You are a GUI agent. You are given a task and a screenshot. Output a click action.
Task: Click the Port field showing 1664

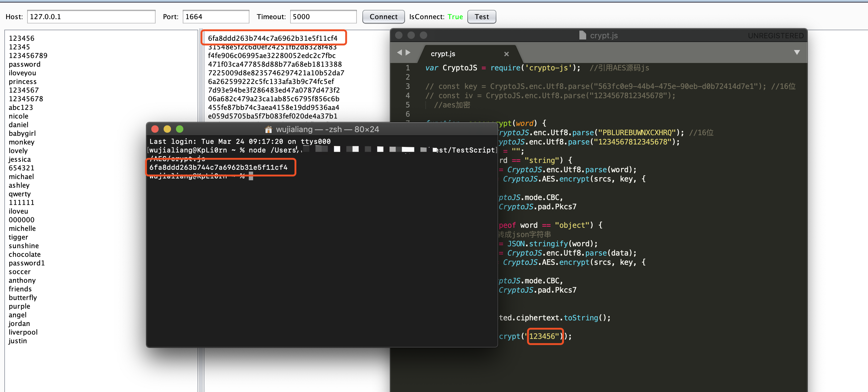click(216, 17)
